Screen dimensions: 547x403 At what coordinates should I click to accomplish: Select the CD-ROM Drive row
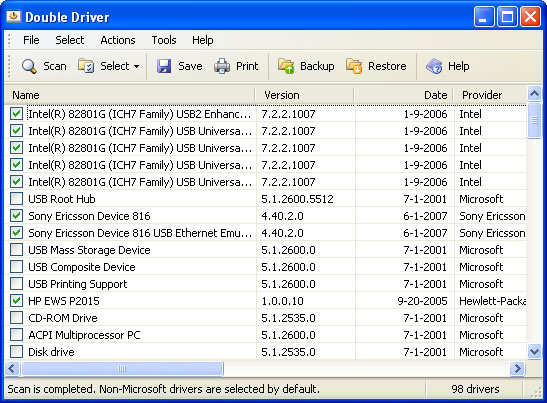(x=265, y=318)
